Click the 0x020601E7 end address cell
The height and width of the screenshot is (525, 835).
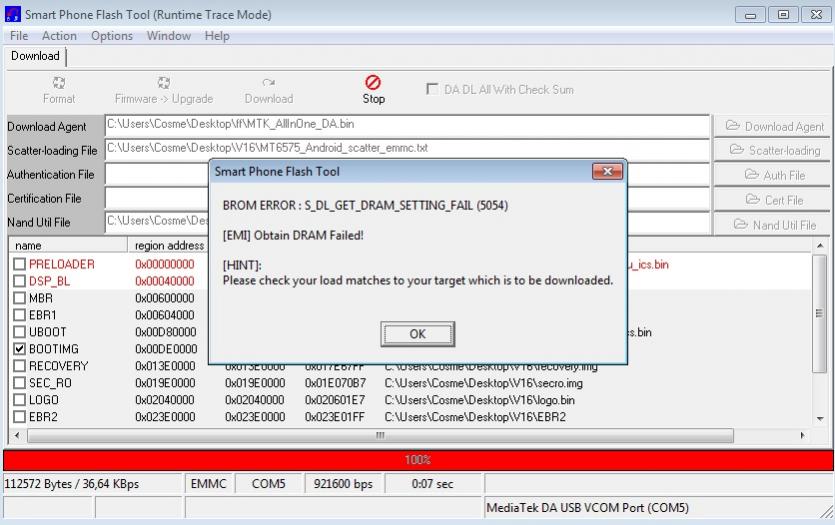pyautogui.click(x=335, y=400)
